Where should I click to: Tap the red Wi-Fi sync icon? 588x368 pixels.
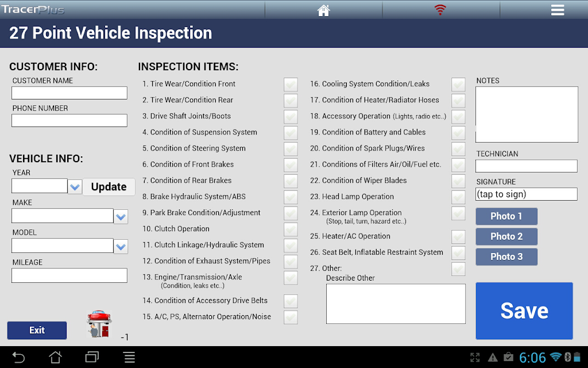pos(440,10)
